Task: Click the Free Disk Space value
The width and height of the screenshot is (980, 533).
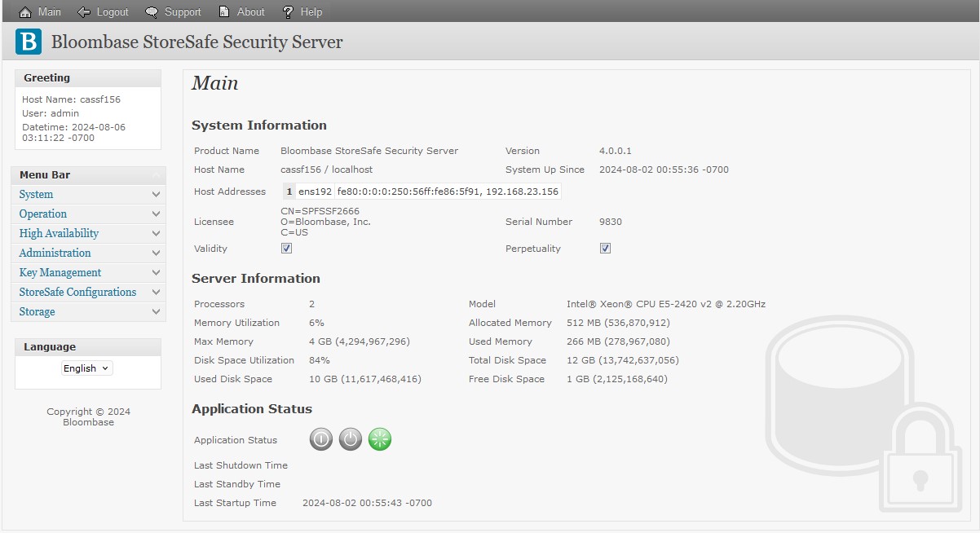Action: [617, 379]
